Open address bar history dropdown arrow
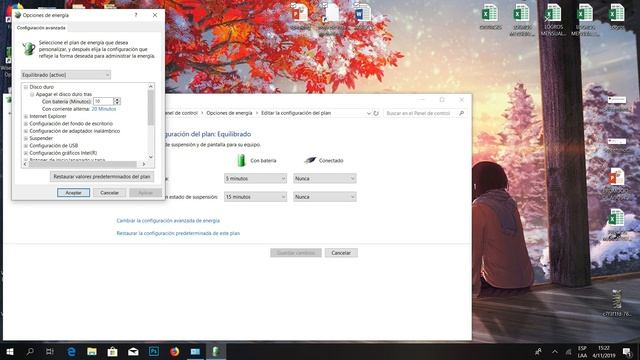Image resolution: width=640 pixels, height=360 pixels. coord(369,113)
